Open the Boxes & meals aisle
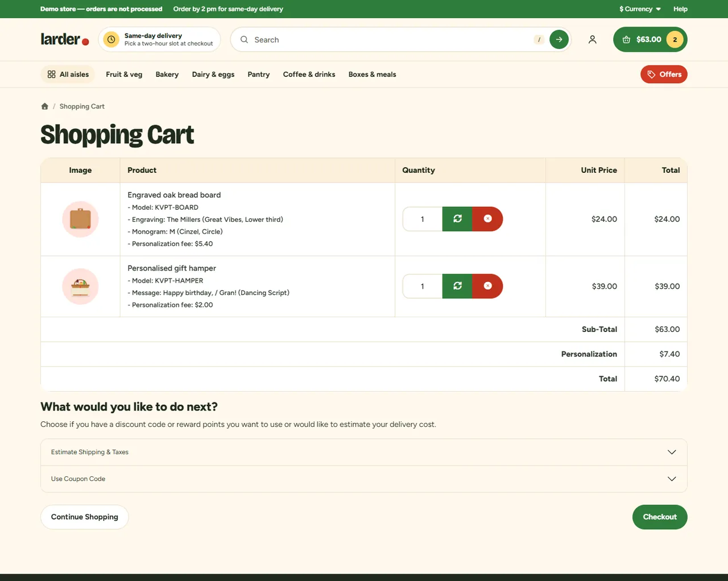This screenshot has width=728, height=581. click(372, 74)
